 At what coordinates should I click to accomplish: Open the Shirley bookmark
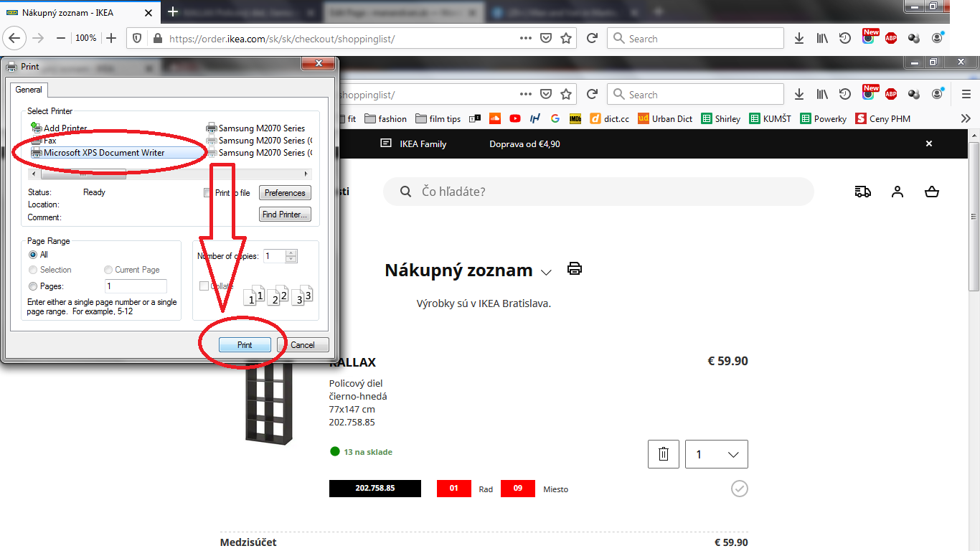(x=721, y=118)
